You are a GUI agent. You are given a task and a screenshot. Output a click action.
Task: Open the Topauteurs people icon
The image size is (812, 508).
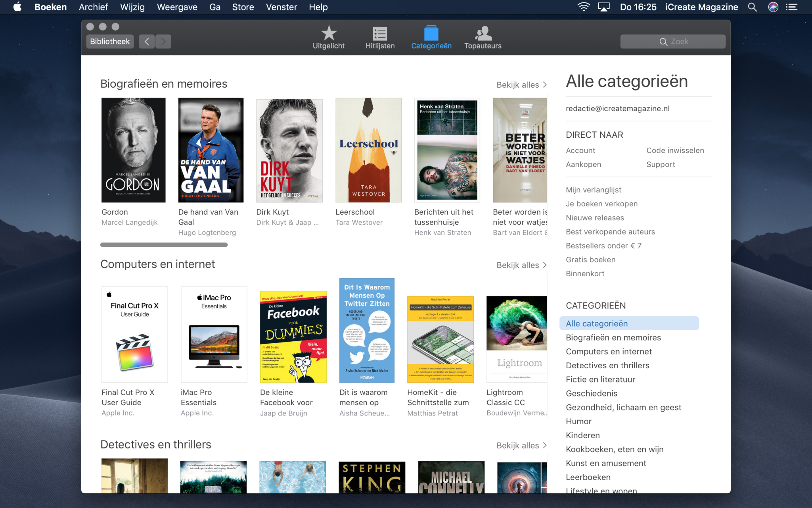[x=483, y=34]
